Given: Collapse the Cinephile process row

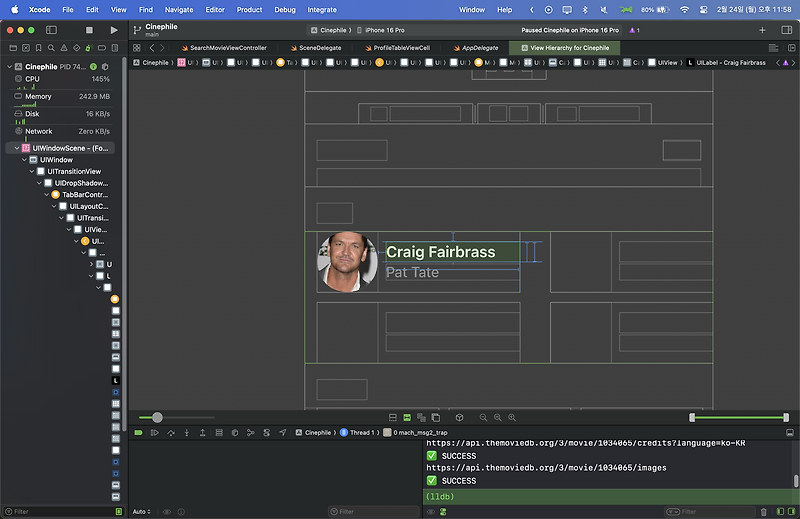Looking at the screenshot, I should (x=9, y=67).
